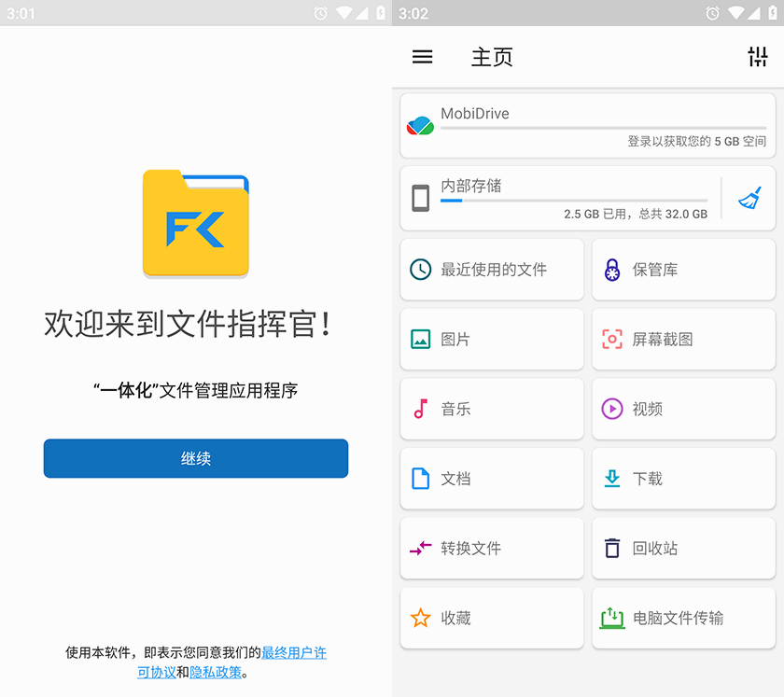
Task: Browse the 图片 category label
Action: pos(455,339)
